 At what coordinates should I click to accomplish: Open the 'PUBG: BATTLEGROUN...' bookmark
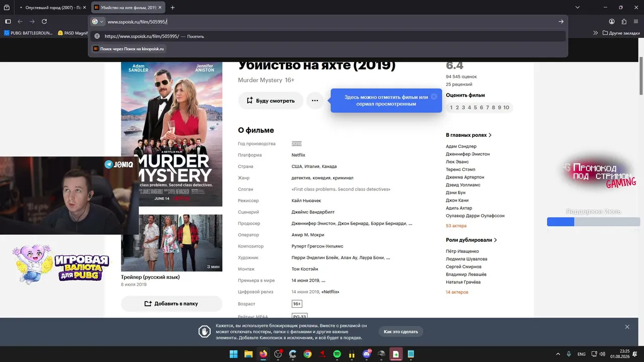pyautogui.click(x=28, y=33)
